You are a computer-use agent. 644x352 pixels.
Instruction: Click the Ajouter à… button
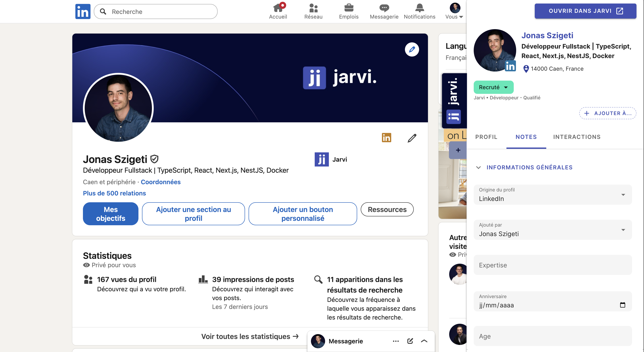[x=608, y=113]
